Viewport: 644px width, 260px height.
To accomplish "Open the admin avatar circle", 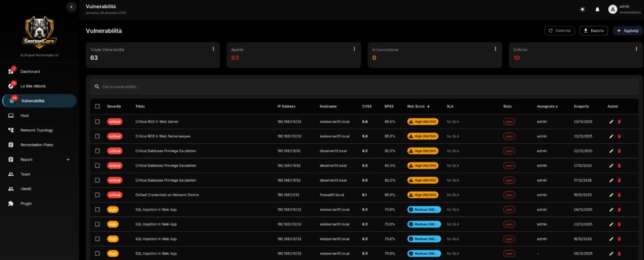I will click(x=613, y=9).
